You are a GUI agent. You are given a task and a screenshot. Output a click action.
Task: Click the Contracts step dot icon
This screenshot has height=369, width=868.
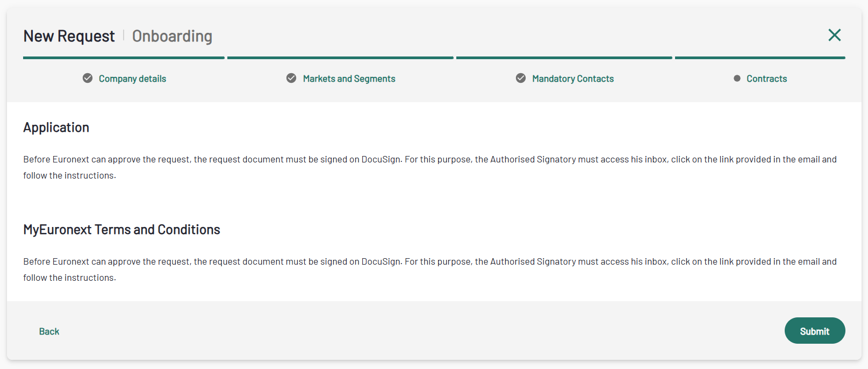pyautogui.click(x=737, y=79)
